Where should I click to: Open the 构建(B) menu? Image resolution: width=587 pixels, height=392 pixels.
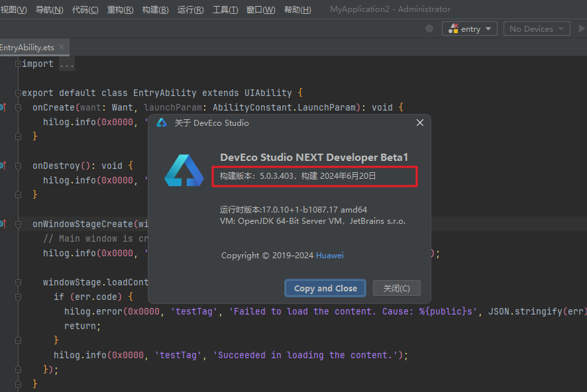pyautogui.click(x=155, y=10)
